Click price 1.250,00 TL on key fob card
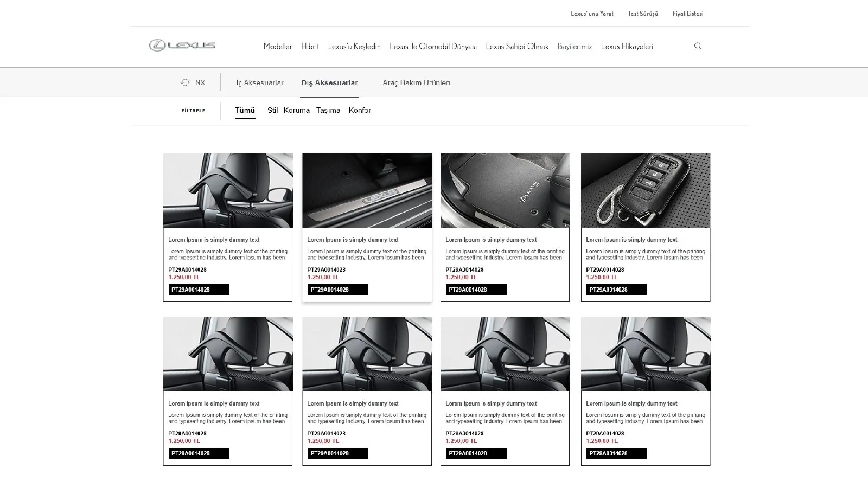868x488 pixels. 602,277
